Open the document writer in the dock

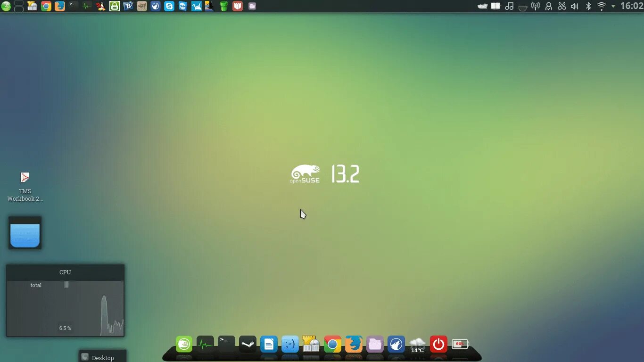click(x=269, y=344)
